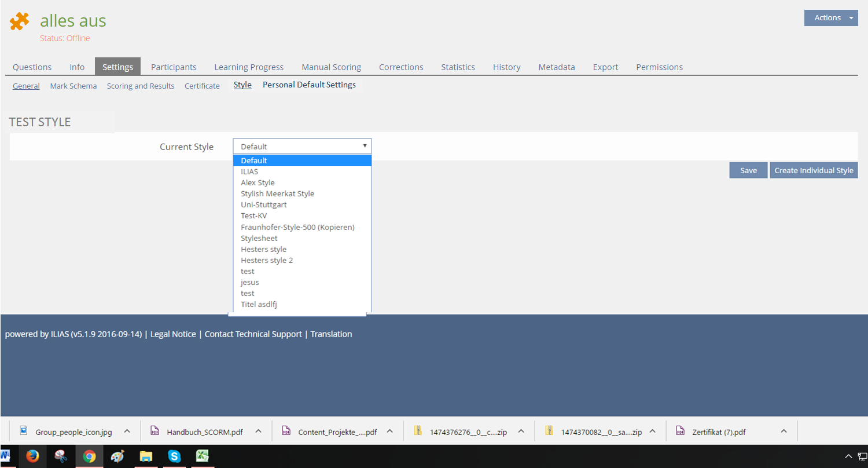This screenshot has width=868, height=468.
Task: Select 'Stylish Meerkat Style' from the list
Action: click(x=277, y=194)
